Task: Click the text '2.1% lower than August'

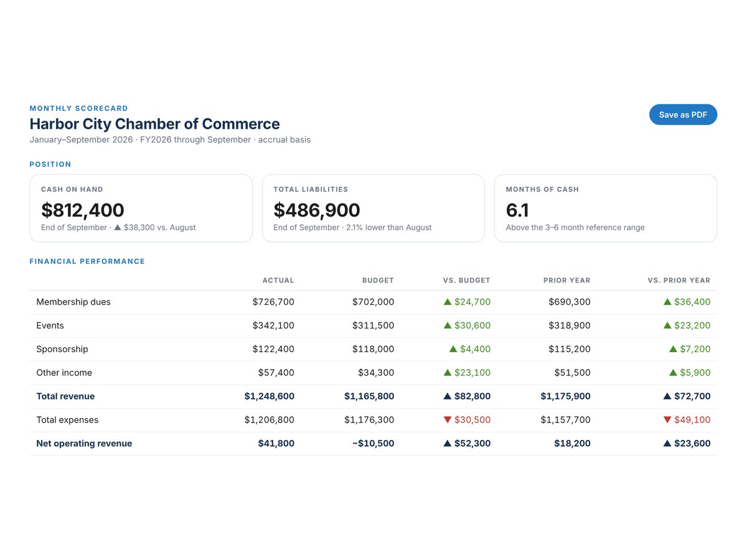Action: [389, 227]
